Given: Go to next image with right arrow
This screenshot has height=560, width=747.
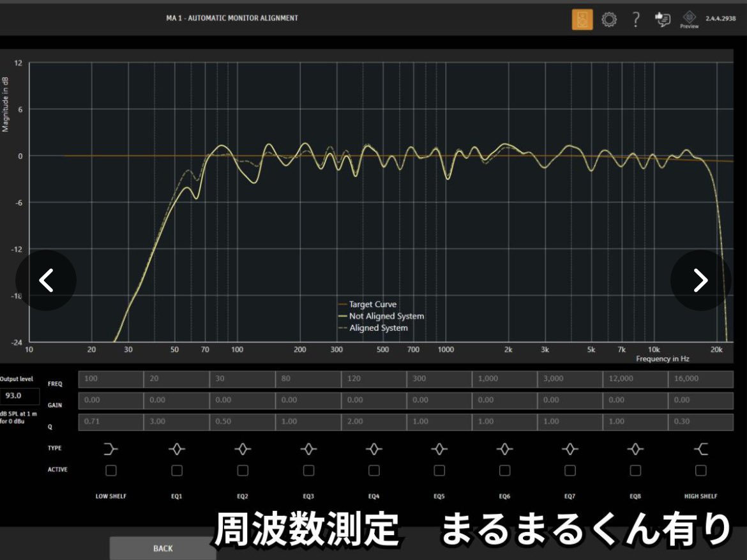Looking at the screenshot, I should click(701, 280).
